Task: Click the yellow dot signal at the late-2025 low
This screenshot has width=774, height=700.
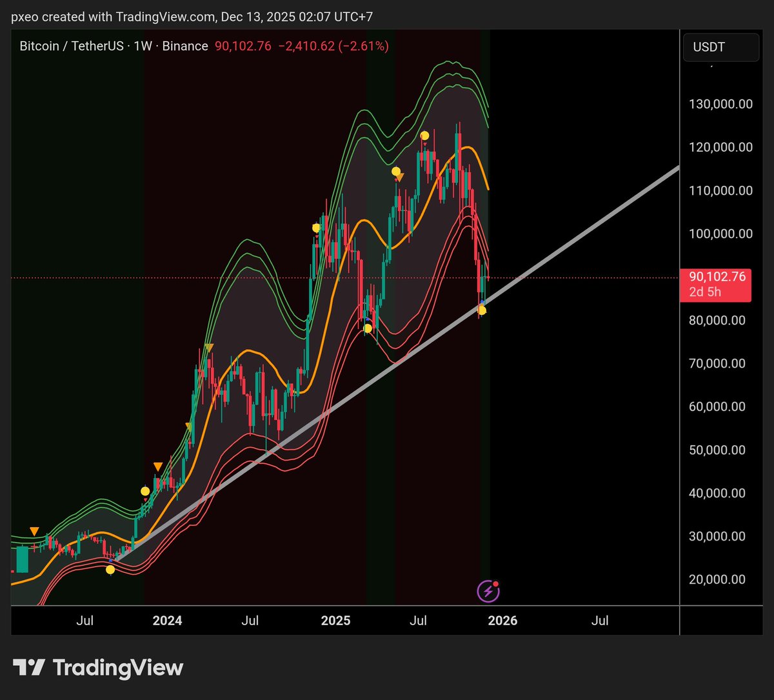Action: (481, 310)
